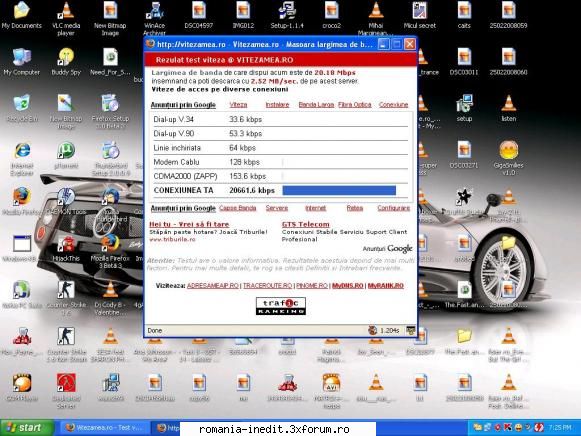Click the Banda Larga ad link
The image size is (581, 436).
(x=316, y=105)
